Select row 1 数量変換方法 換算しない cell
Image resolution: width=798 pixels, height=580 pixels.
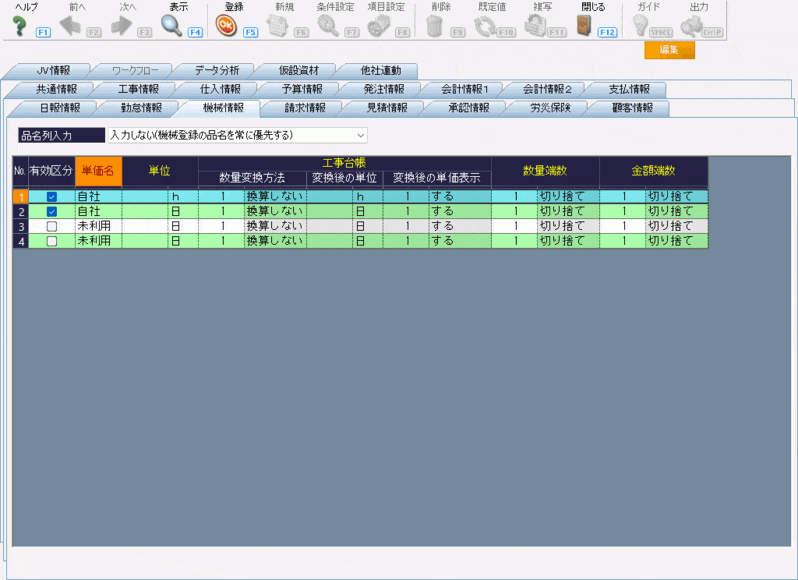tap(273, 197)
